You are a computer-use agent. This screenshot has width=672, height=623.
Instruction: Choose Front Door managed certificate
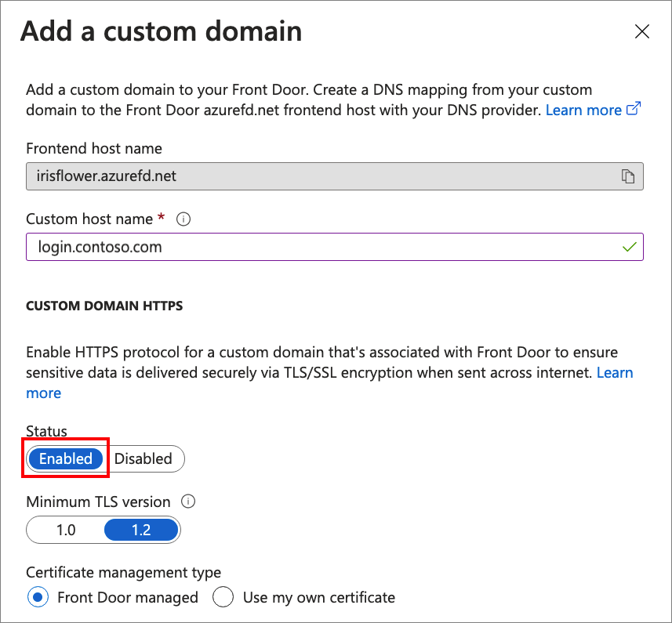pyautogui.click(x=38, y=597)
